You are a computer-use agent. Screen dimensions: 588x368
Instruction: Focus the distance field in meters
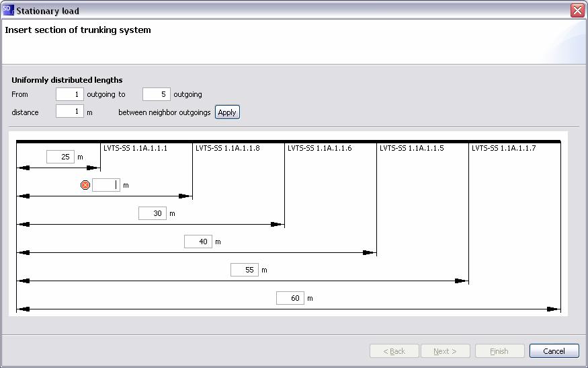point(70,111)
